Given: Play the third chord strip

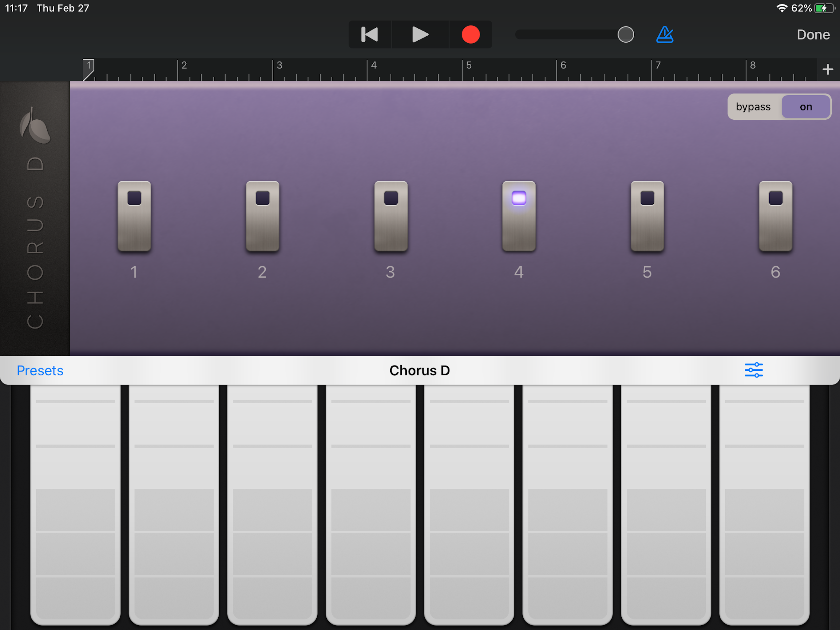Looking at the screenshot, I should coord(272,504).
